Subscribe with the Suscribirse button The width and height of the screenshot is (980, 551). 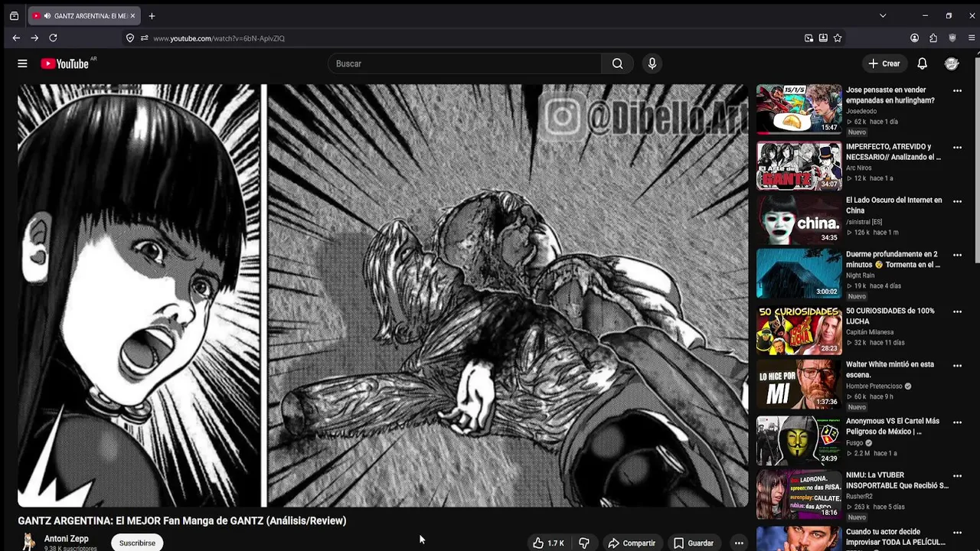[137, 543]
